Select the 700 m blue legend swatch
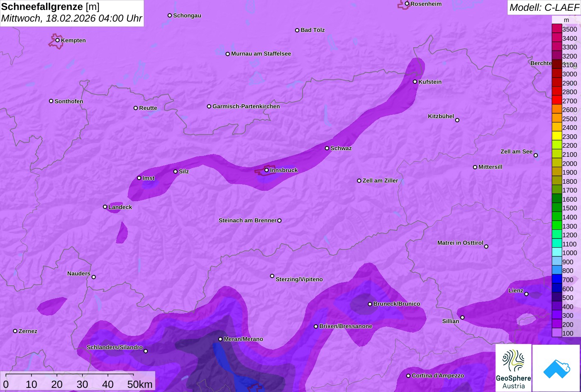Image resolution: width=581 pixels, height=392 pixels. click(557, 279)
